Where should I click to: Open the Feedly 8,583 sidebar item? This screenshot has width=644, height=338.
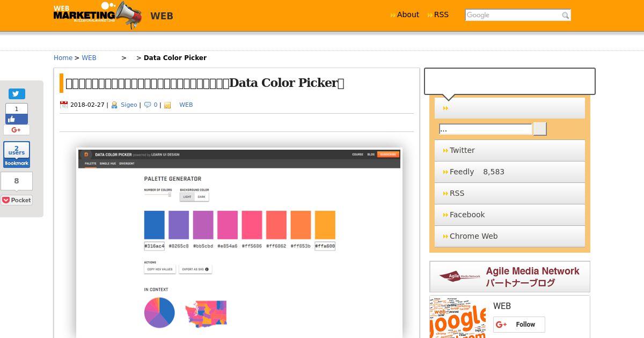pos(510,172)
